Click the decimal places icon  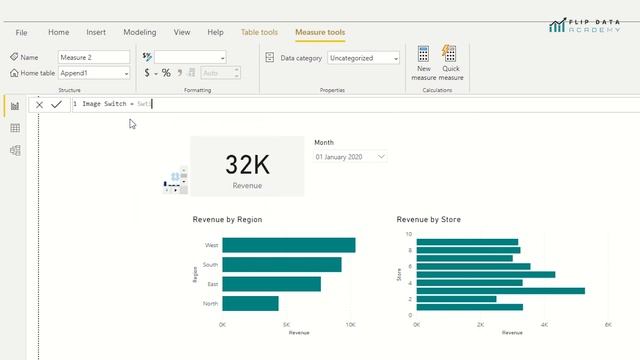pyautogui.click(x=191, y=73)
